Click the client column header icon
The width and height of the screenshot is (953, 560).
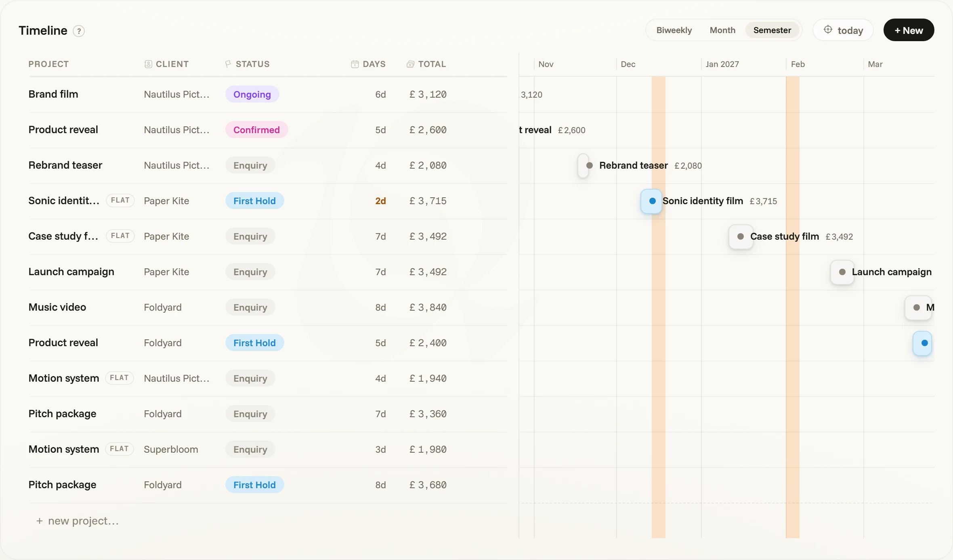[x=148, y=64]
